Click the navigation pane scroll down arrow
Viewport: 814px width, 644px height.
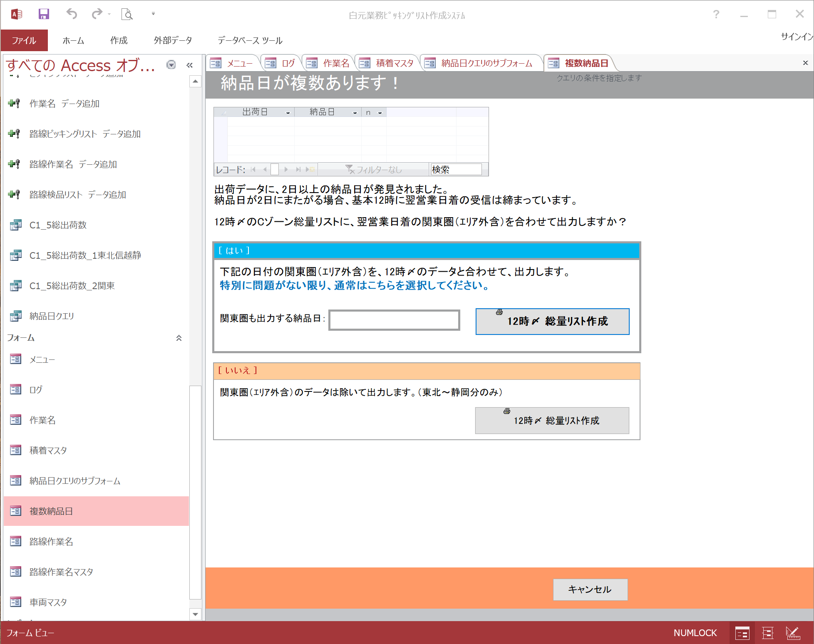pos(195,614)
